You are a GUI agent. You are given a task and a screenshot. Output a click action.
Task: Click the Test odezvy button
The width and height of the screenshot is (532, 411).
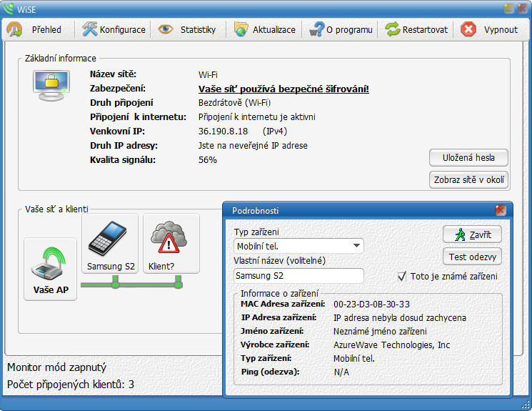coord(472,257)
